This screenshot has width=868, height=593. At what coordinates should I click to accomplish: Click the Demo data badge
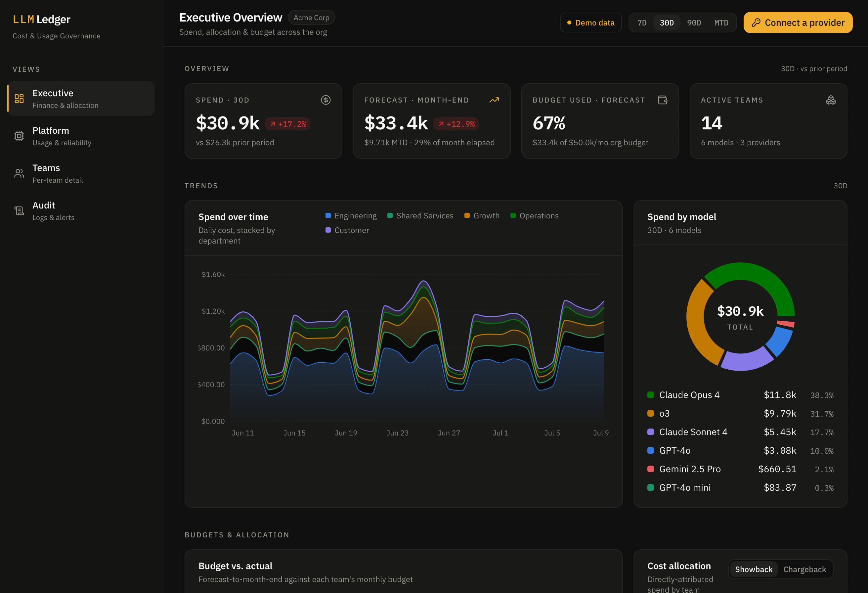coord(590,23)
